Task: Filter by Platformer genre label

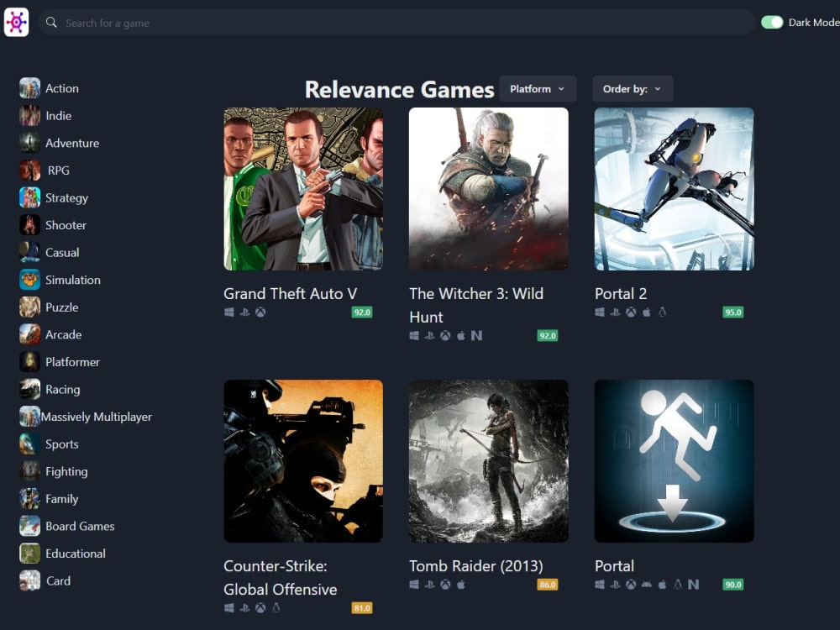Action: 72,361
